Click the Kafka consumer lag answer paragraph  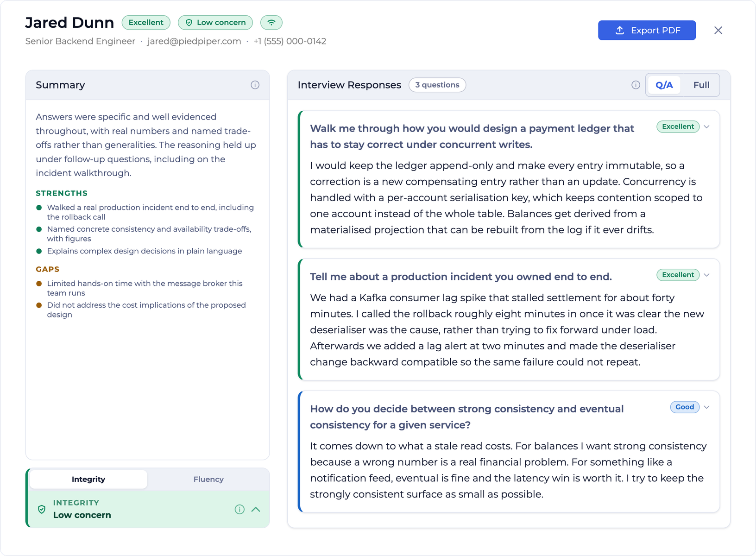click(507, 330)
